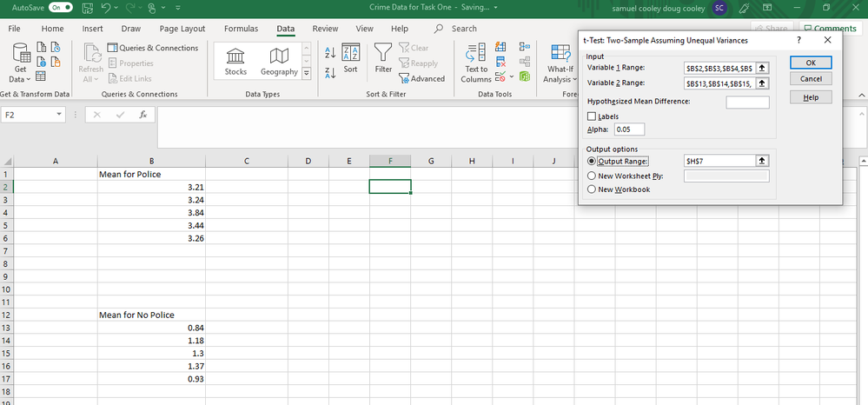The width and height of the screenshot is (868, 405).
Task: Click the Flash Fill icon
Action: [500, 48]
